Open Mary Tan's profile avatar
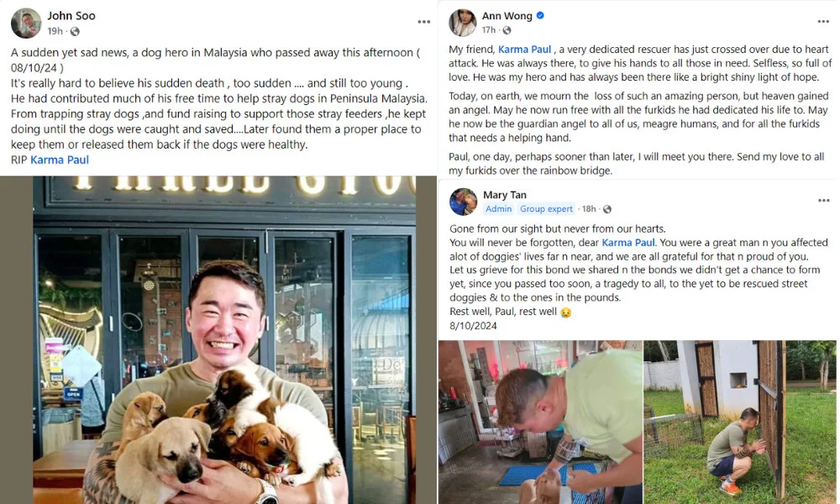The width and height of the screenshot is (840, 504). 464,202
